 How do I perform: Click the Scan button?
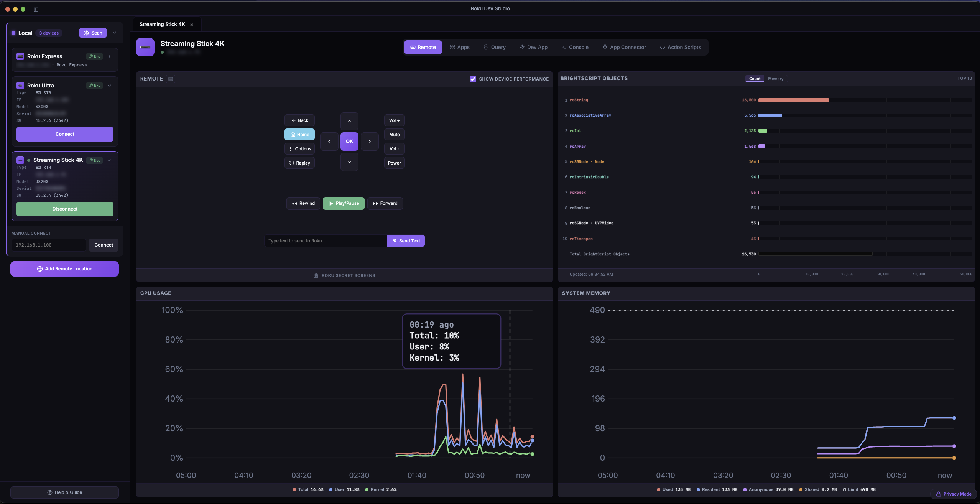point(93,33)
